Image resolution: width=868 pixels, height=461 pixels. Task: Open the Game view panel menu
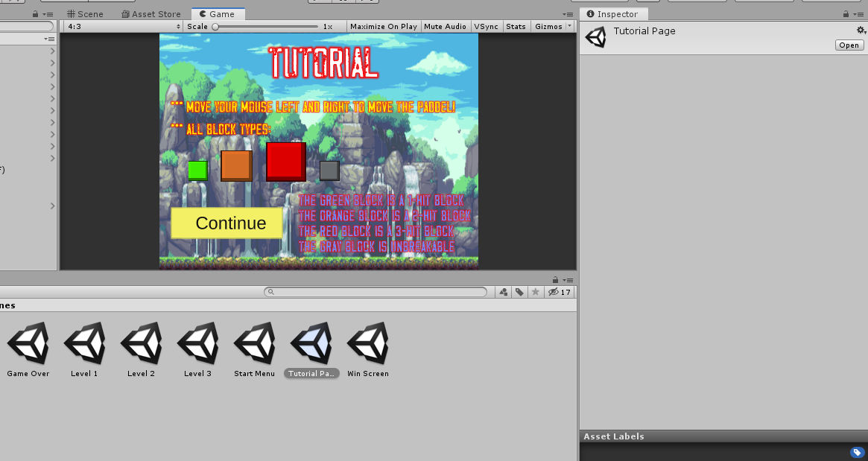click(568, 13)
